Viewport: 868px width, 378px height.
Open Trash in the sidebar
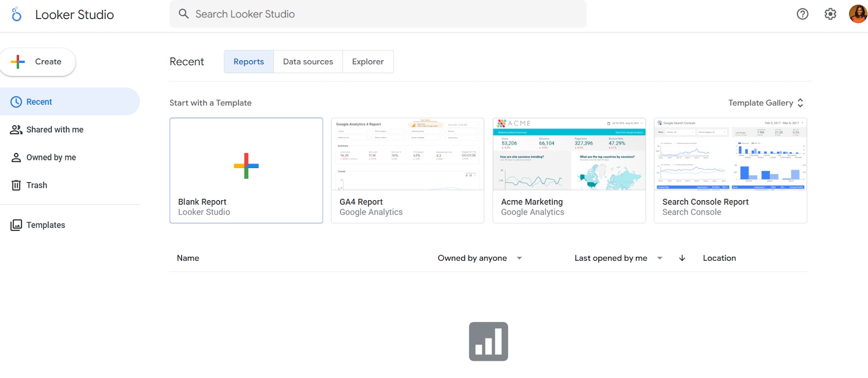(70, 185)
